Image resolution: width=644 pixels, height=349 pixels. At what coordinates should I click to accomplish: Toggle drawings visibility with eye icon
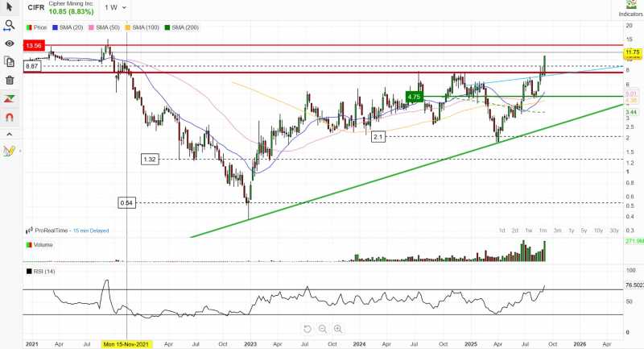10,43
